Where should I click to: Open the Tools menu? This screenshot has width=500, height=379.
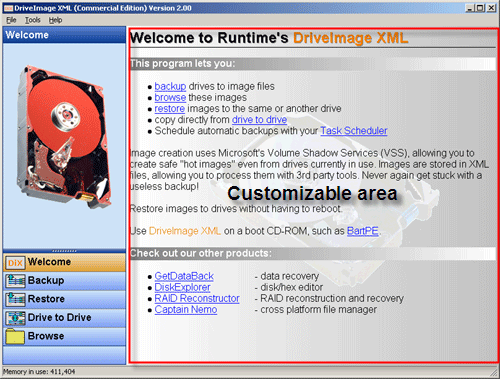coord(32,20)
